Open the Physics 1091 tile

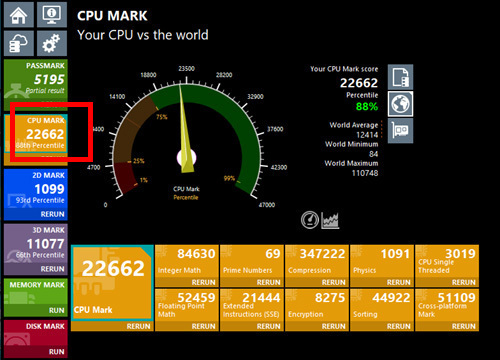coord(382,262)
